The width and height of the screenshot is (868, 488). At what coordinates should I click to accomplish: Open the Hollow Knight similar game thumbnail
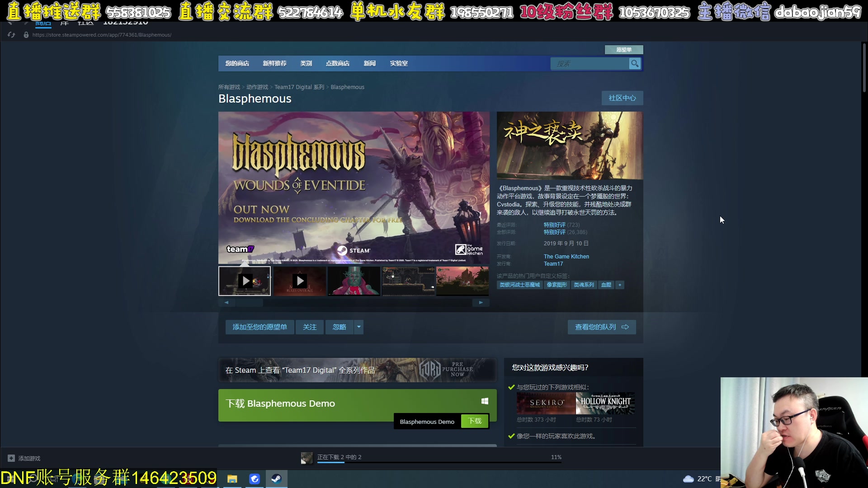605,404
